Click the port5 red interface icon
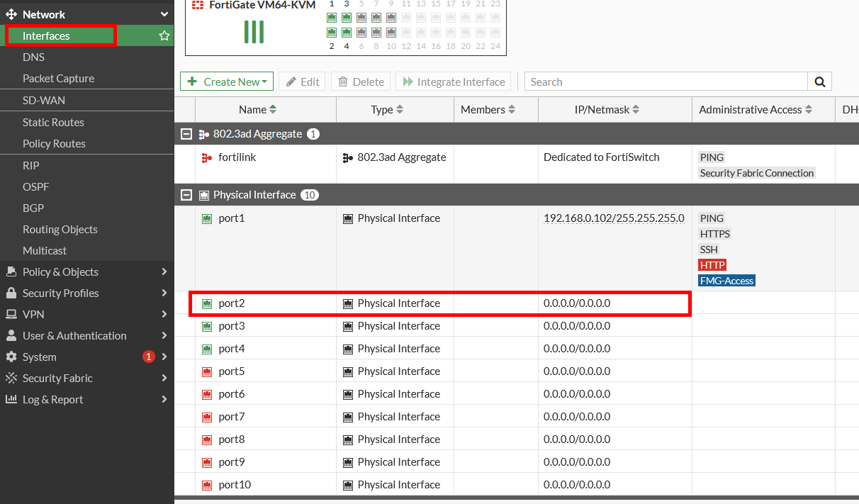This screenshot has height=504, width=859. coord(207,371)
